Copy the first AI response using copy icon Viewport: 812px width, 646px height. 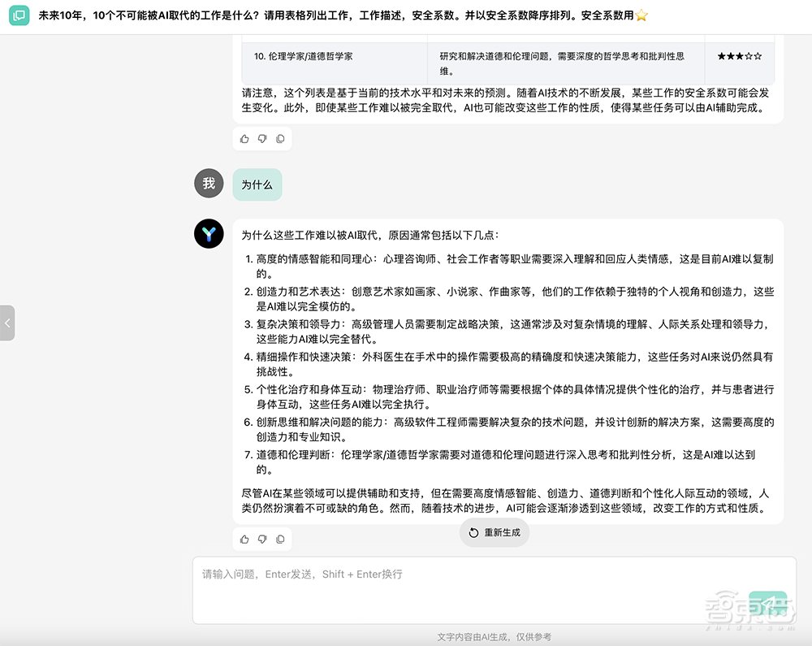point(280,138)
